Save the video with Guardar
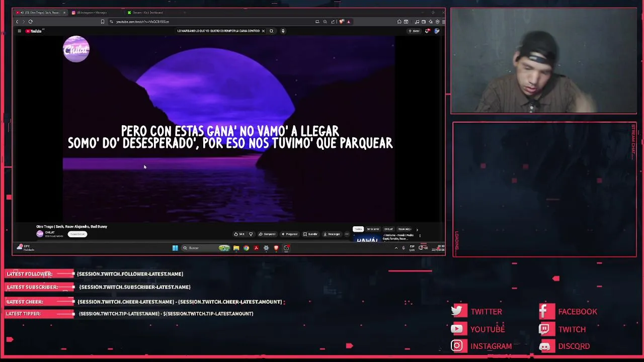 click(x=310, y=234)
